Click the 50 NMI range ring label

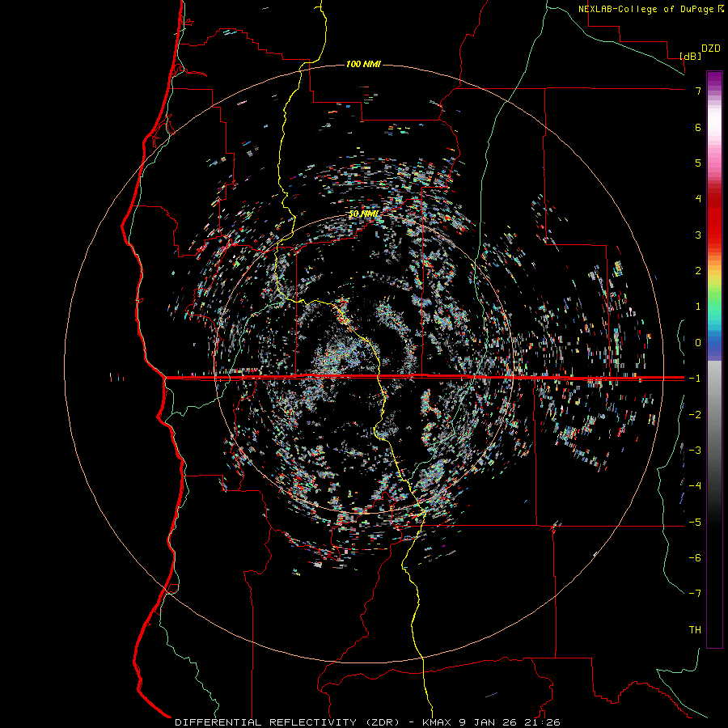363,214
